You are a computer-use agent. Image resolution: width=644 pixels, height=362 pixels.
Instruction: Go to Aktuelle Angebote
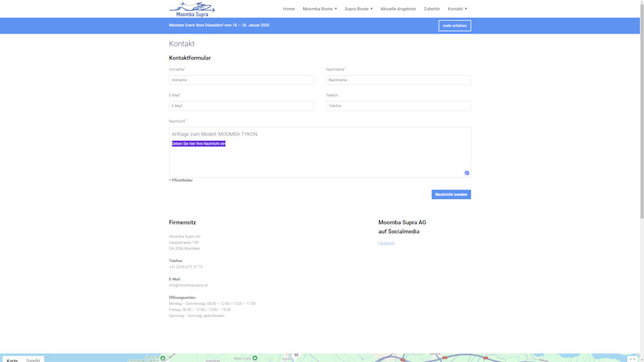(x=398, y=9)
